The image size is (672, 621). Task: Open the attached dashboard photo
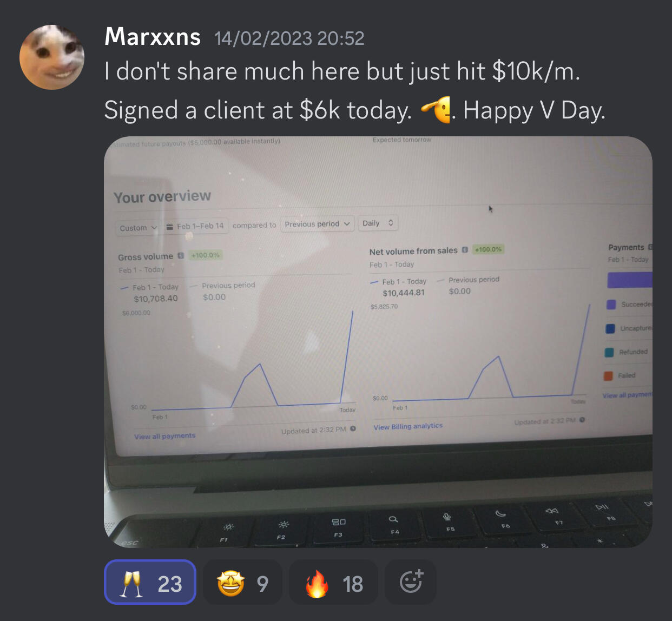[x=378, y=342]
